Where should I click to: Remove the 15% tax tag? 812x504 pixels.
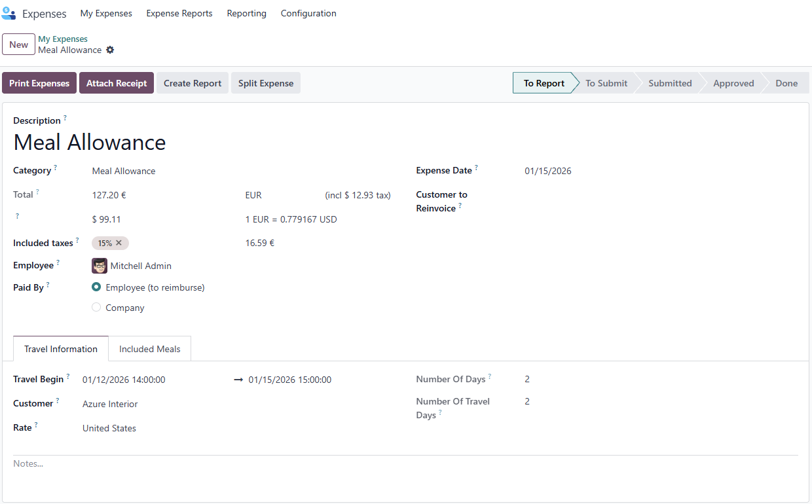[119, 243]
